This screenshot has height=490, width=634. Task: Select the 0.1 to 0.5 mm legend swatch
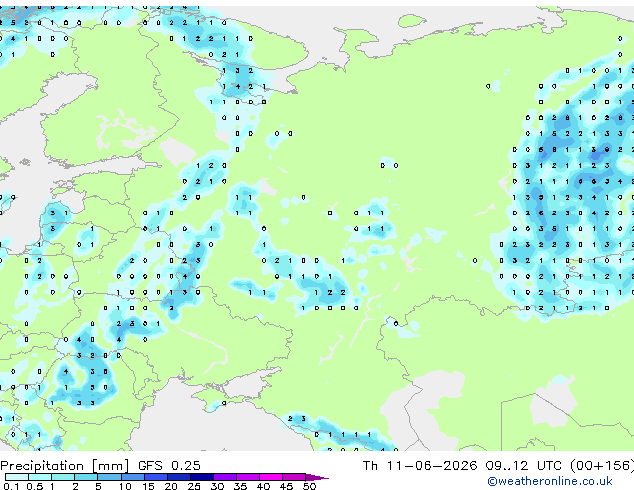17,477
